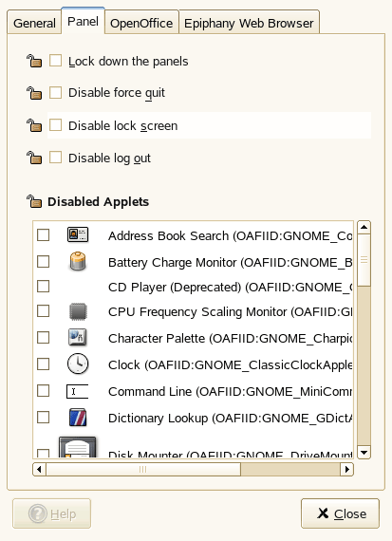The height and width of the screenshot is (541, 392).
Task: Click the Disk Mounter drive icon
Action: [77, 447]
